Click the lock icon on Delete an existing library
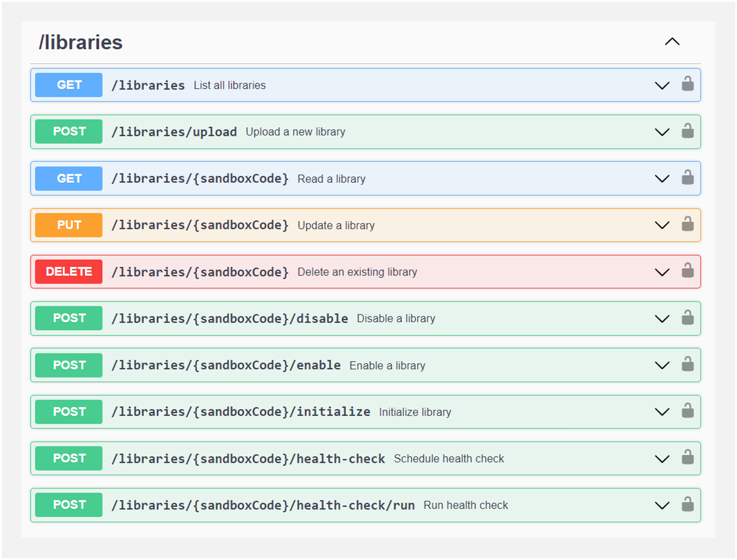 pyautogui.click(x=687, y=270)
